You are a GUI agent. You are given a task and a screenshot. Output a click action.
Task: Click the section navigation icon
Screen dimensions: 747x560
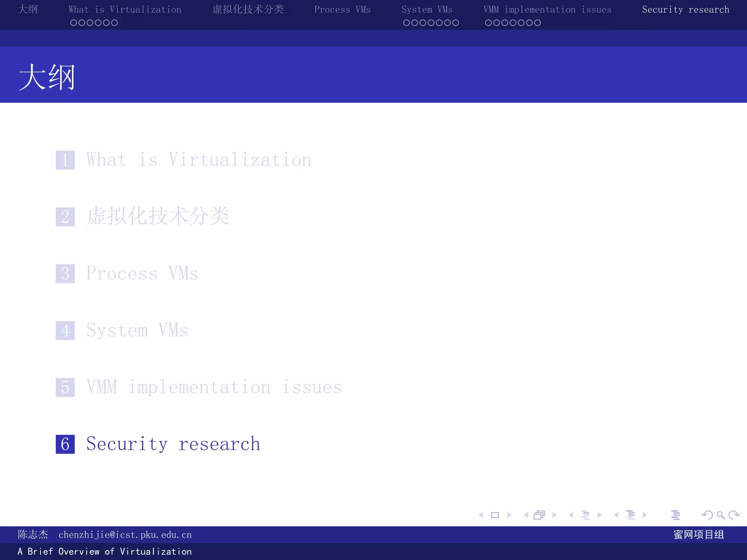pos(631,515)
